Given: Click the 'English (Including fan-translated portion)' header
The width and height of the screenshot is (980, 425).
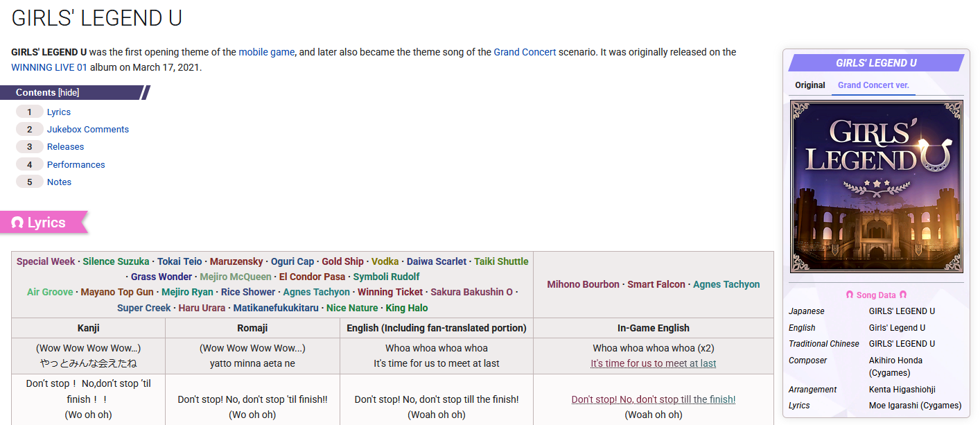Looking at the screenshot, I should (x=437, y=328).
